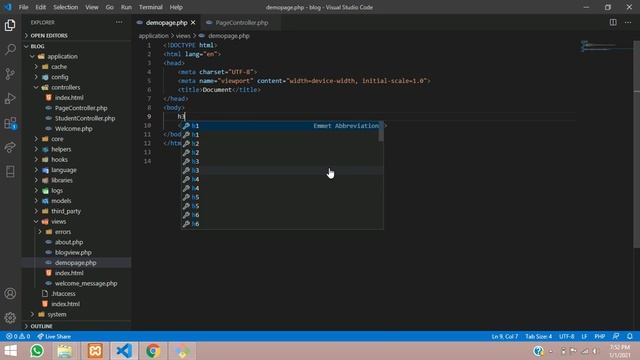This screenshot has width=640, height=360.
Task: Switch to the PageController.php tab
Action: point(241,22)
